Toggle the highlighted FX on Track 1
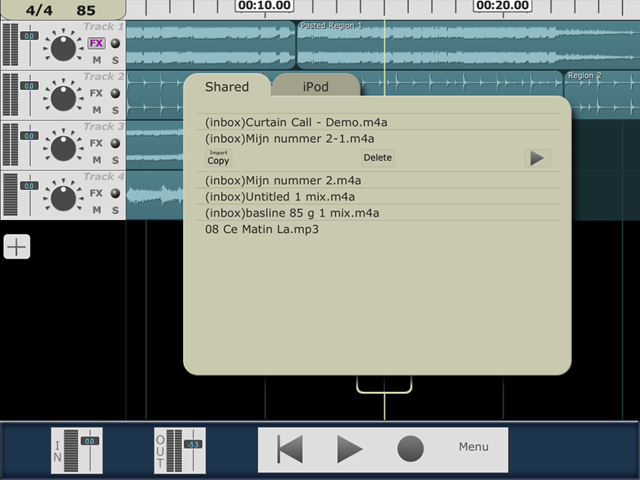The width and height of the screenshot is (640, 480). [x=96, y=44]
